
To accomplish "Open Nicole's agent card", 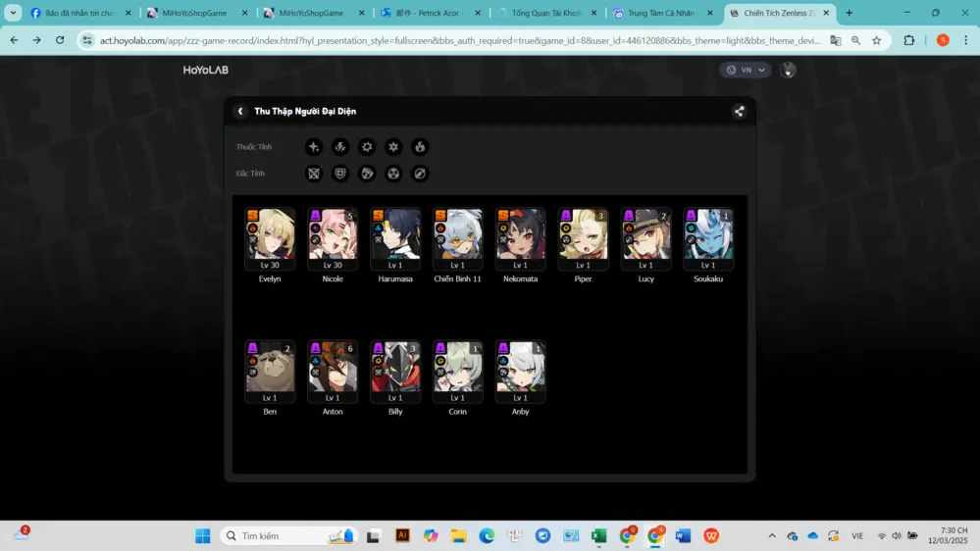I will pos(333,239).
